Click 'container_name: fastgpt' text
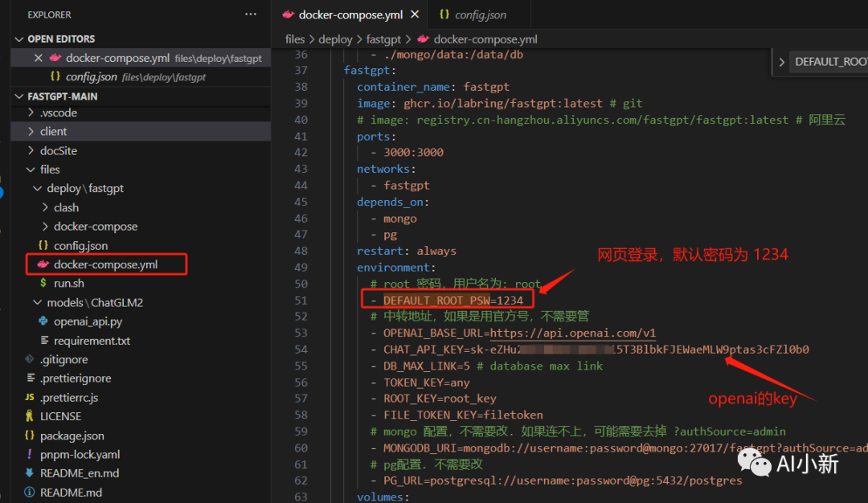The image size is (868, 503). pos(433,87)
